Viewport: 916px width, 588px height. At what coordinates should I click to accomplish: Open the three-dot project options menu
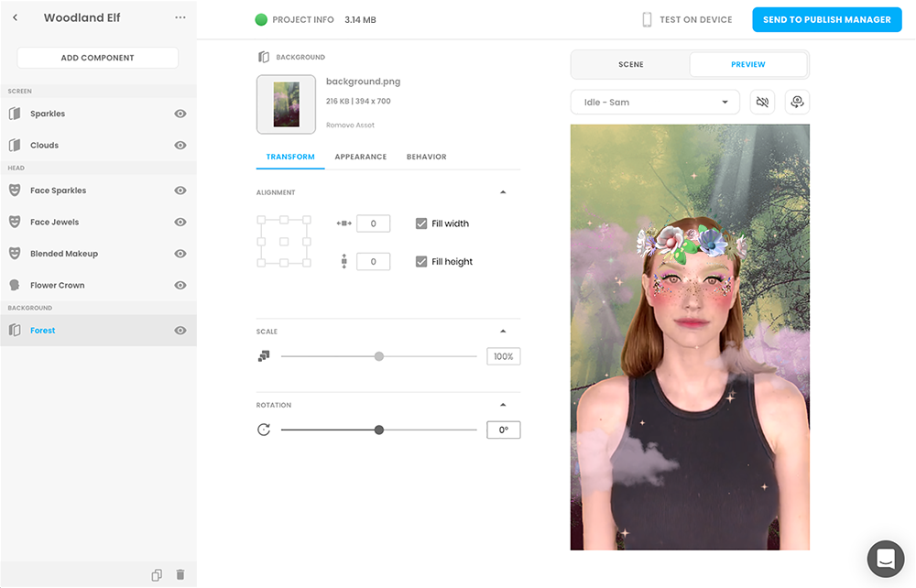pos(180,18)
